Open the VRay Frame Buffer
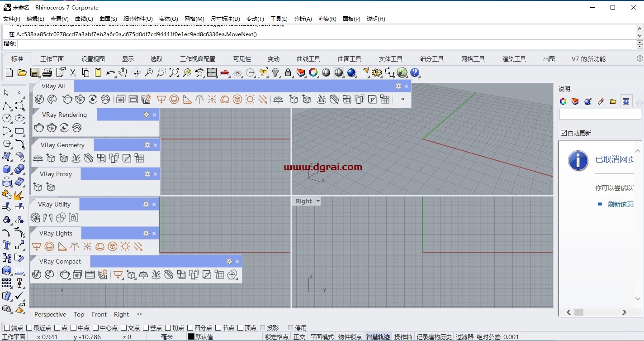644x341 pixels. click(121, 99)
